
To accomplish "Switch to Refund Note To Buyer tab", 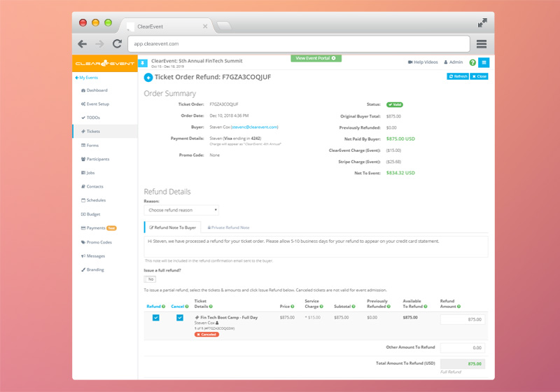I will pyautogui.click(x=173, y=227).
